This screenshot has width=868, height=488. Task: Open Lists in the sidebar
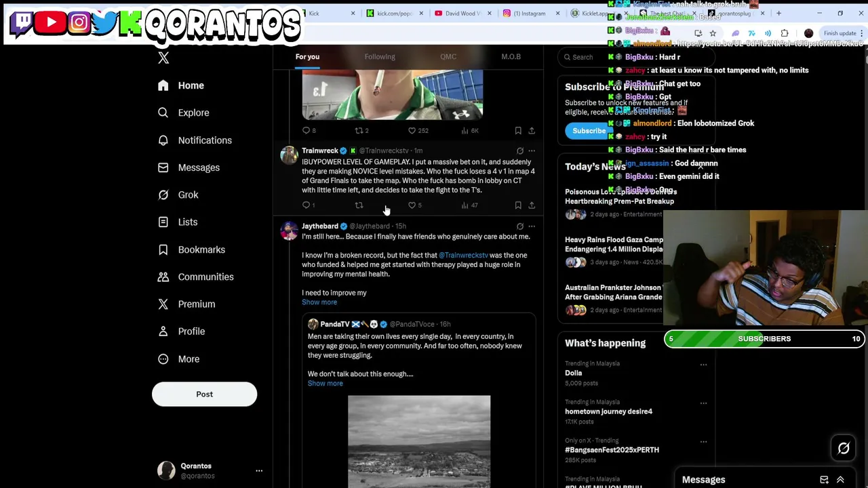178,222
